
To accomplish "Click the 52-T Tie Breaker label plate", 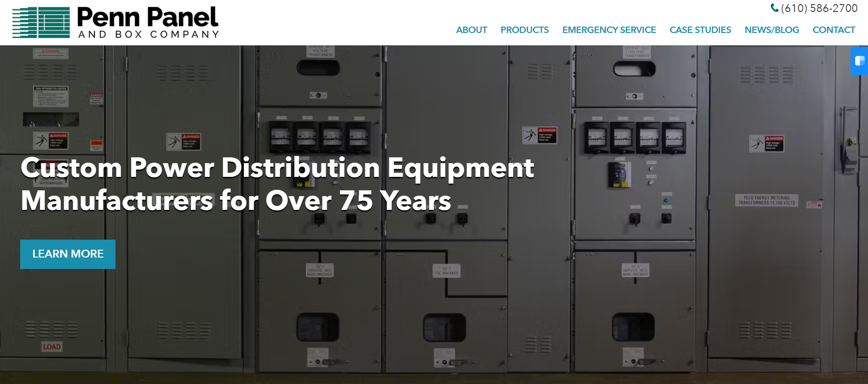I will click(446, 271).
